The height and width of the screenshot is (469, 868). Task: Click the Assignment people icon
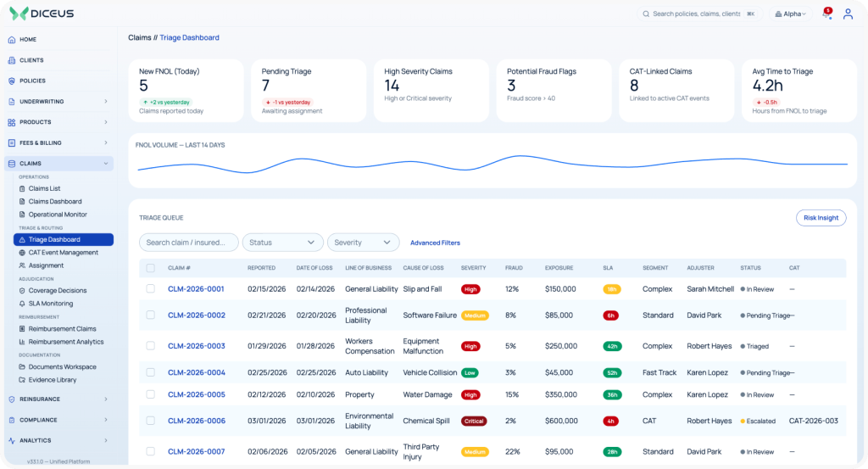click(22, 265)
